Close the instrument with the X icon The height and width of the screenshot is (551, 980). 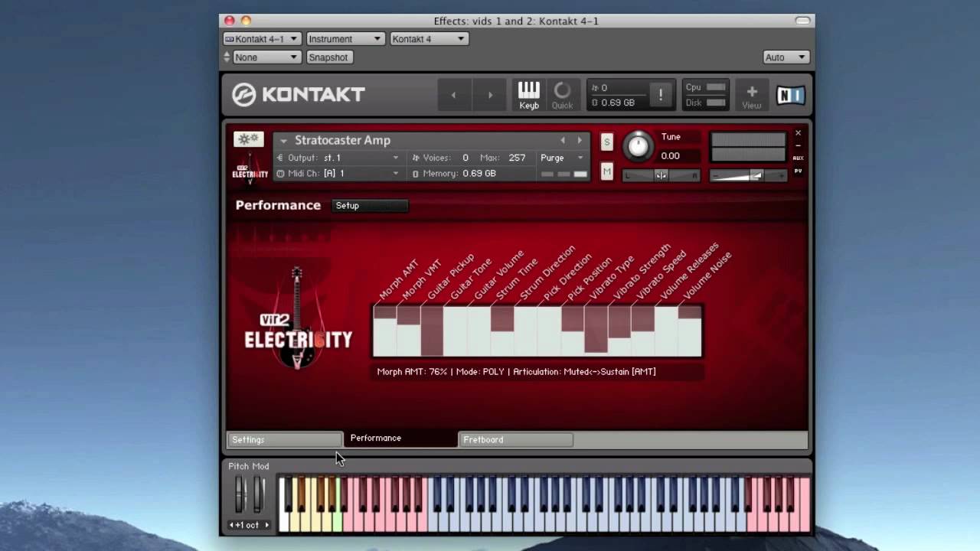pyautogui.click(x=798, y=133)
